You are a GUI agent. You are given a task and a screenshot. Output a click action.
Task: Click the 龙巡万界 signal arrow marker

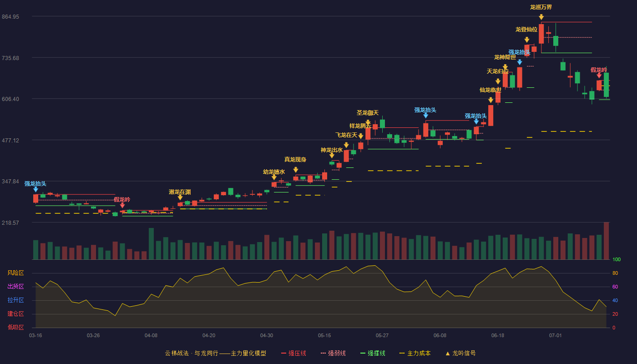click(x=541, y=17)
